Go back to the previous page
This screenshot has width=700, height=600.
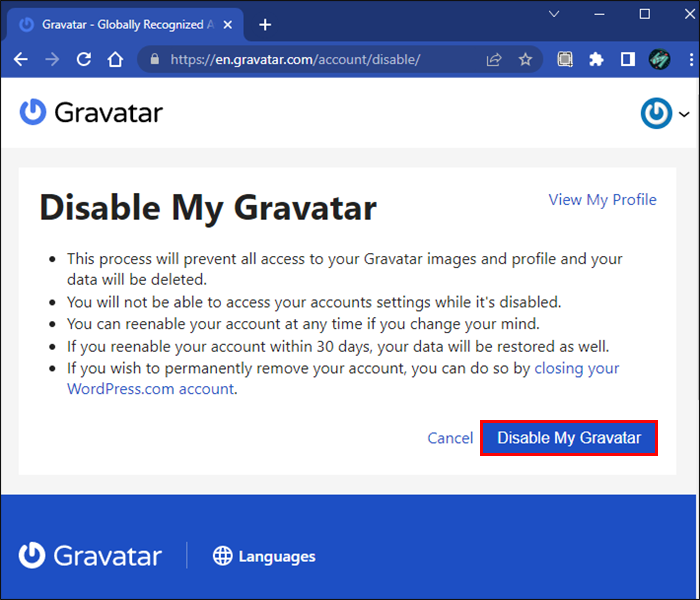[x=21, y=59]
